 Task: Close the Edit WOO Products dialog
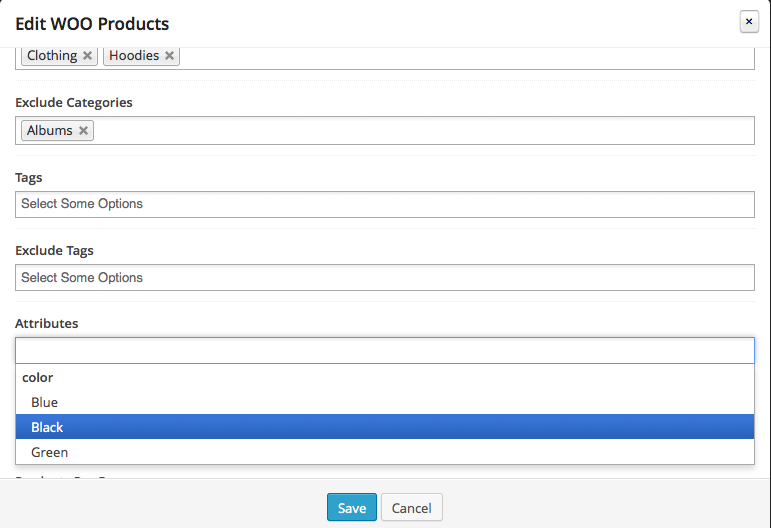[x=749, y=22]
